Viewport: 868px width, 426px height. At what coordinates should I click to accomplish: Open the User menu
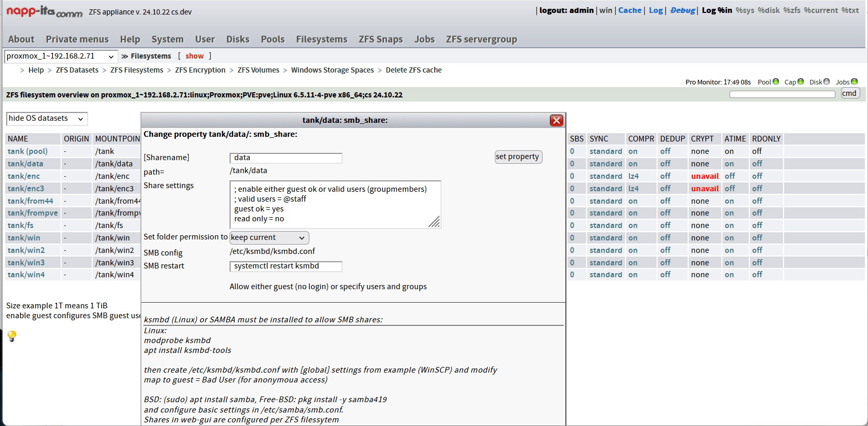(205, 39)
